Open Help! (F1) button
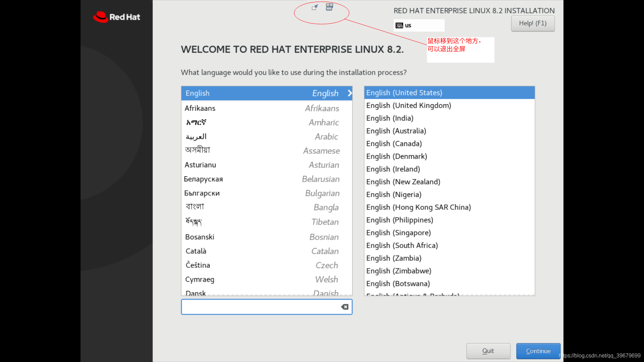Screen dimensions: 644x362 (532, 23)
